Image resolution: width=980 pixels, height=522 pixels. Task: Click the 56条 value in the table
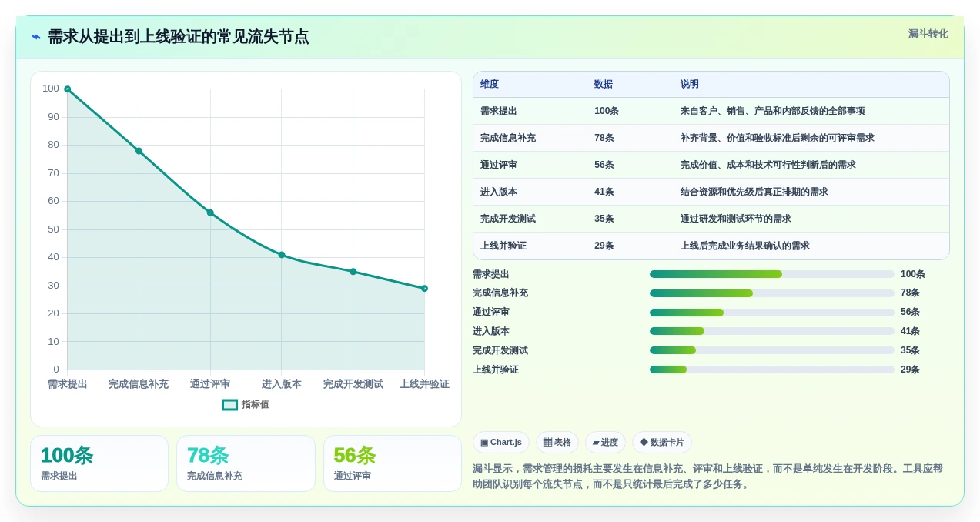(x=604, y=165)
